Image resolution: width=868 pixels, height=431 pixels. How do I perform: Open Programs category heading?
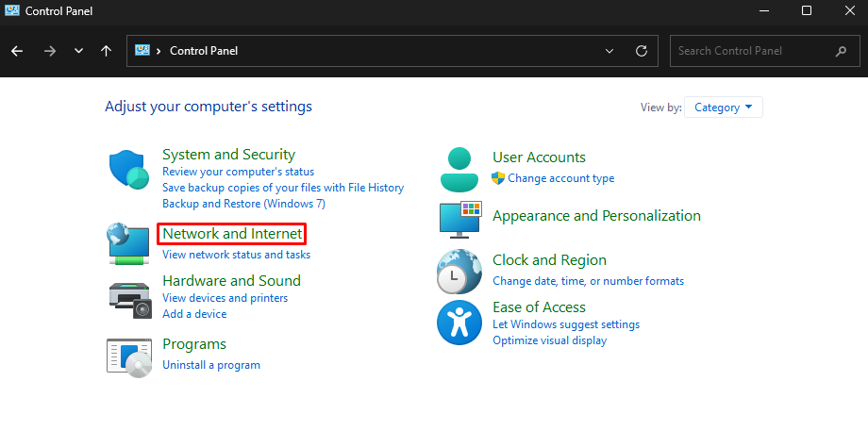point(194,344)
